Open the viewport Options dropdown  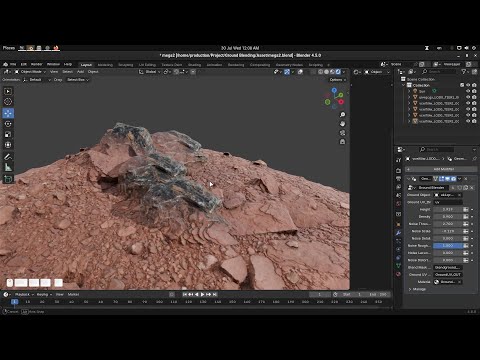click(x=338, y=80)
